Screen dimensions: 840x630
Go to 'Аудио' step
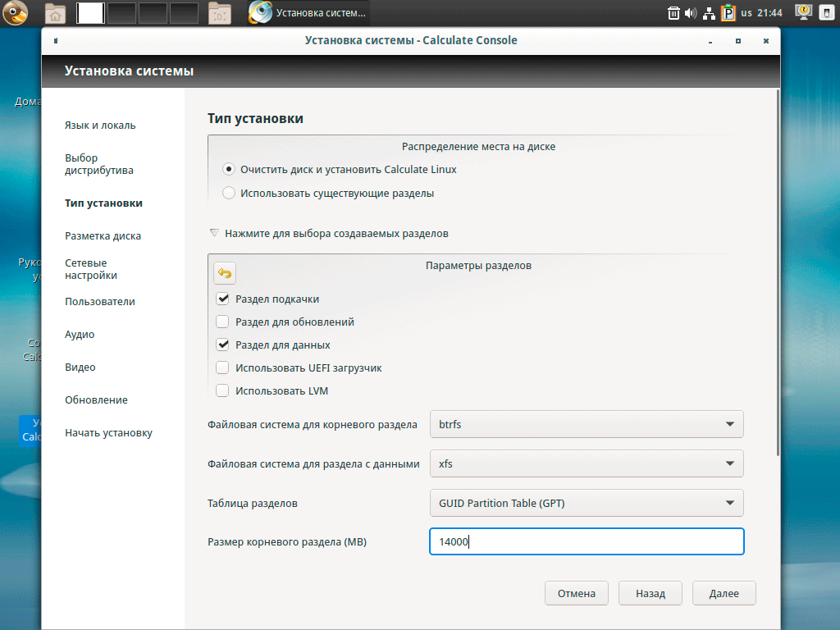click(80, 335)
